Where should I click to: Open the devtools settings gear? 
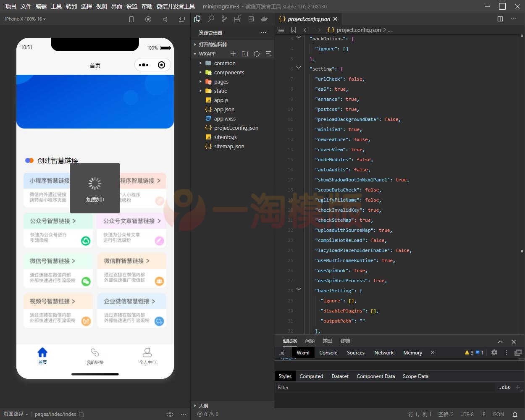(494, 352)
